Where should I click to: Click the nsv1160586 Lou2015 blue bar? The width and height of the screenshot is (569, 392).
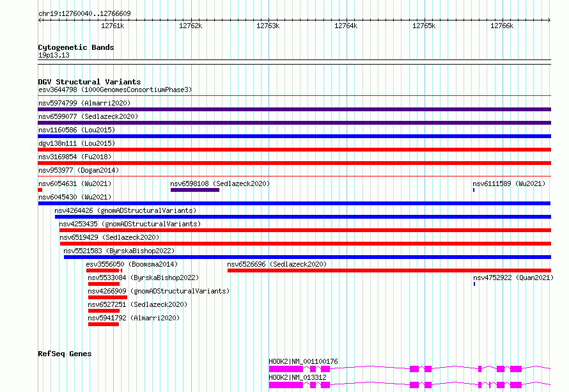pyautogui.click(x=294, y=136)
